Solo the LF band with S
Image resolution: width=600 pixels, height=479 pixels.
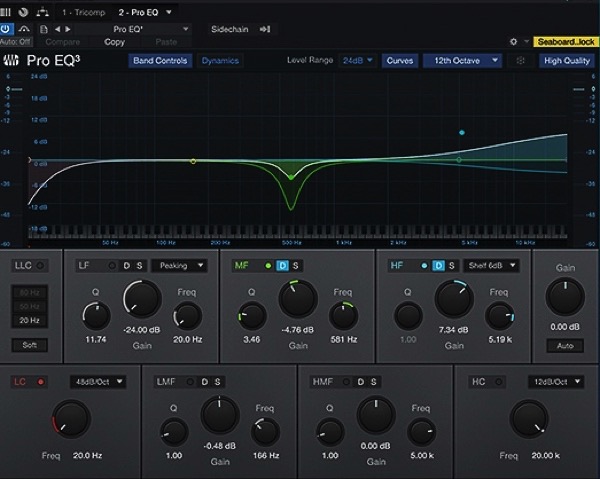[139, 266]
